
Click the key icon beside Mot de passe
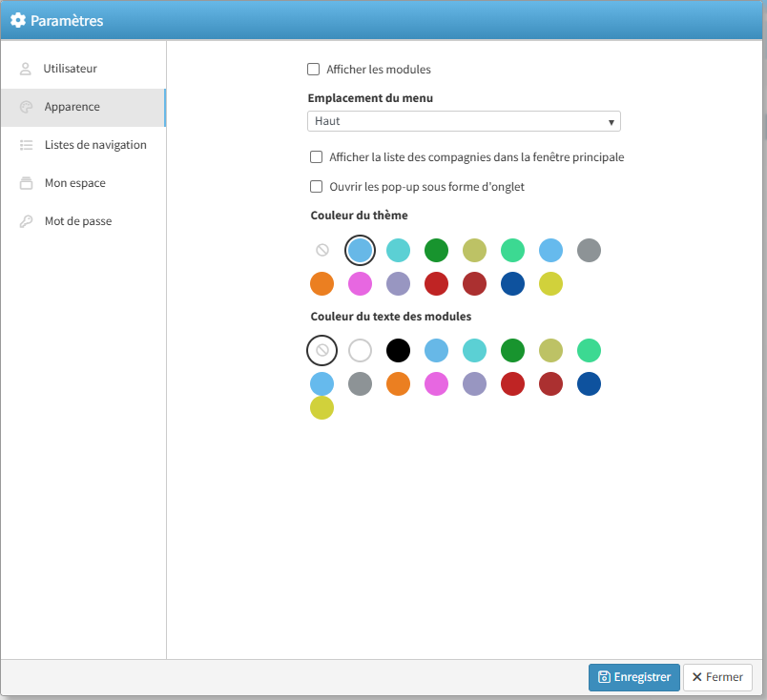point(26,221)
